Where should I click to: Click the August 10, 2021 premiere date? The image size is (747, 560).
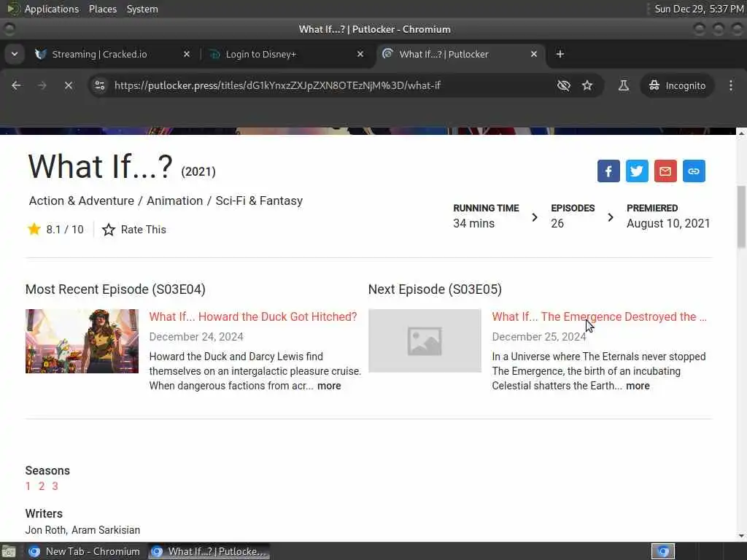click(668, 223)
